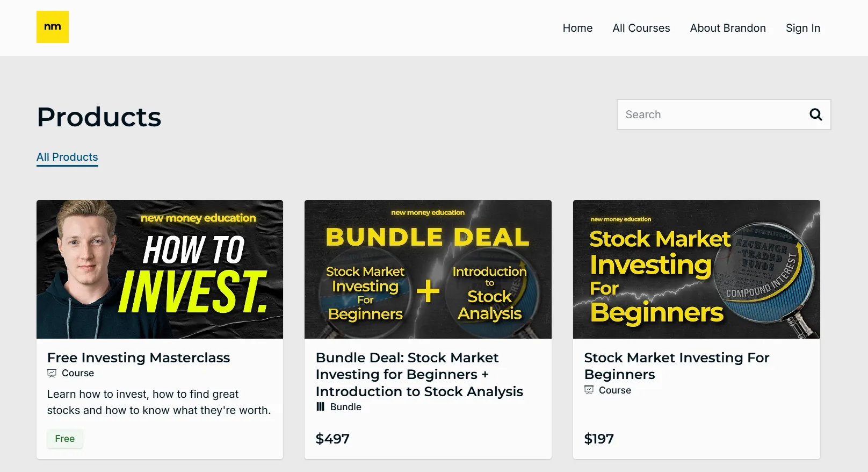Click the Sign In link
This screenshot has height=472, width=868.
point(802,28)
